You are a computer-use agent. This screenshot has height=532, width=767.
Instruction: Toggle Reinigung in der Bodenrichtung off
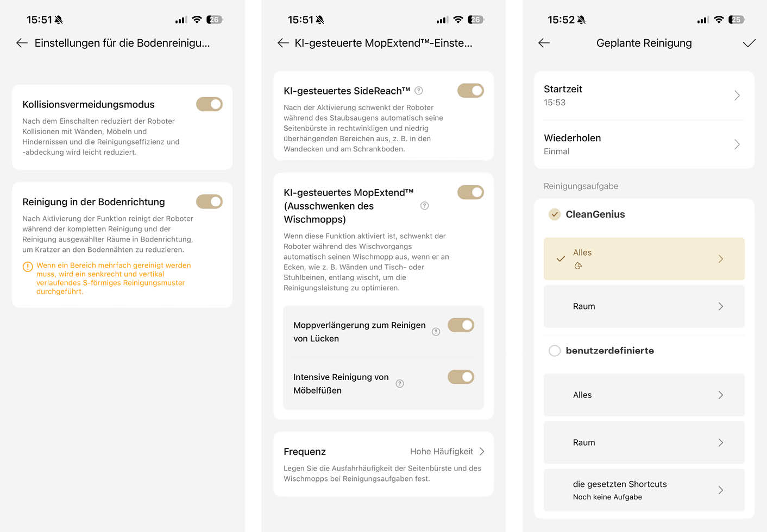(209, 201)
